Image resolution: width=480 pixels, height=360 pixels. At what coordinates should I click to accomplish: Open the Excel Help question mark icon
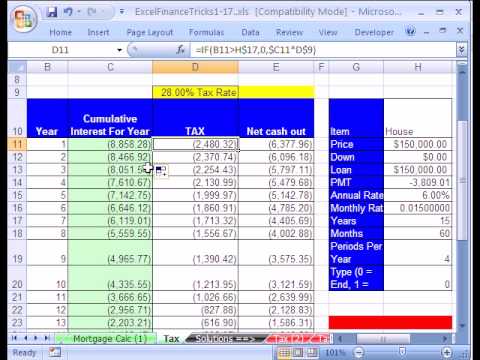point(411,32)
